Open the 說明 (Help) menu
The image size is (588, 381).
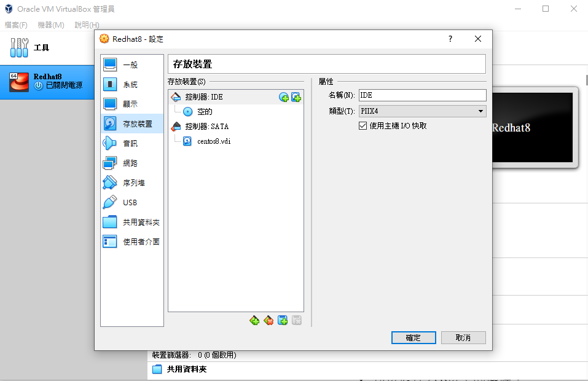click(87, 25)
